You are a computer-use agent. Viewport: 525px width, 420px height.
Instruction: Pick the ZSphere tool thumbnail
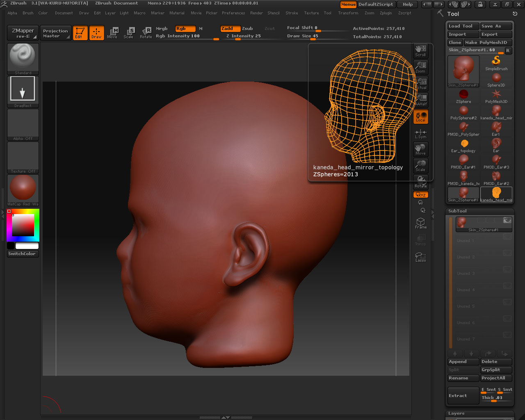(x=463, y=96)
